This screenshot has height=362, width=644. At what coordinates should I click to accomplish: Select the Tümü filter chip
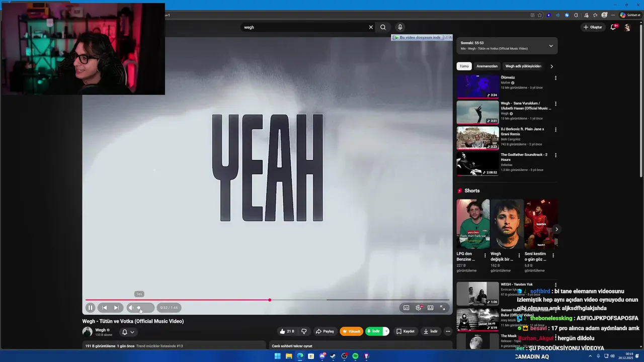point(464,66)
